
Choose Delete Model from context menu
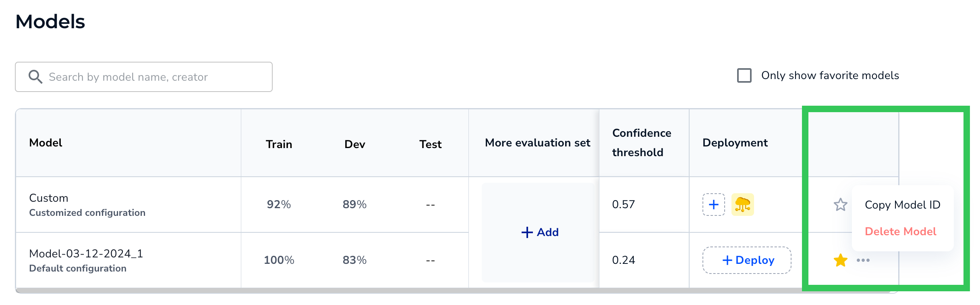pos(900,232)
